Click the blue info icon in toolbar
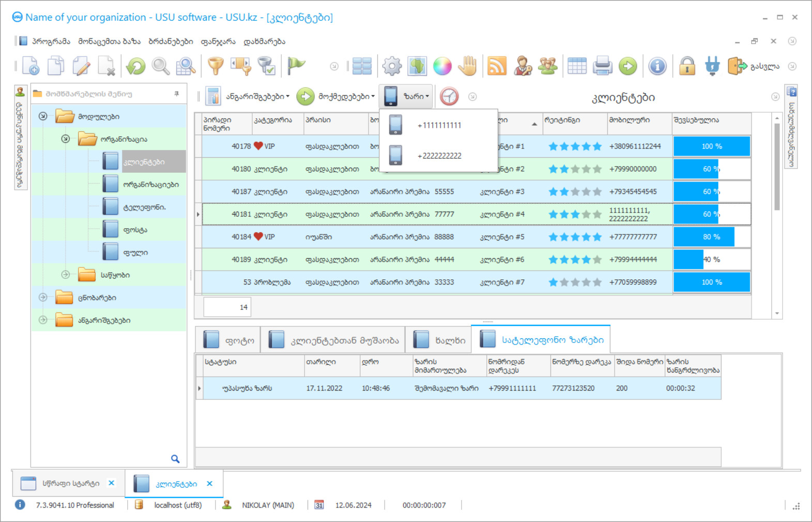The image size is (812, 522). 657,66
